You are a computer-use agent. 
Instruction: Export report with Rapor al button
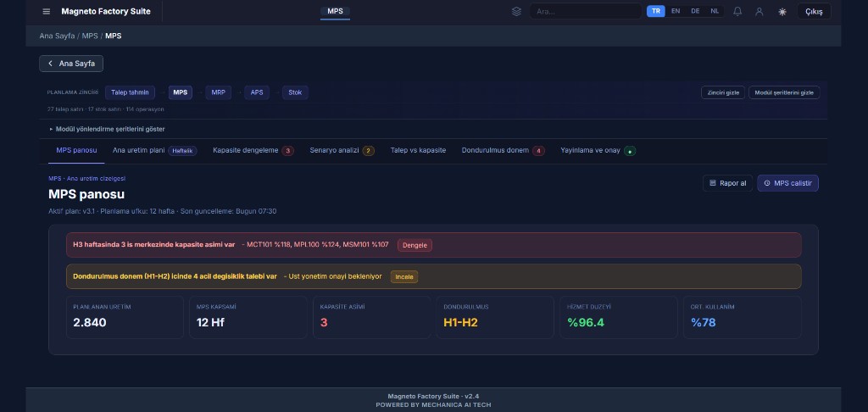[726, 183]
